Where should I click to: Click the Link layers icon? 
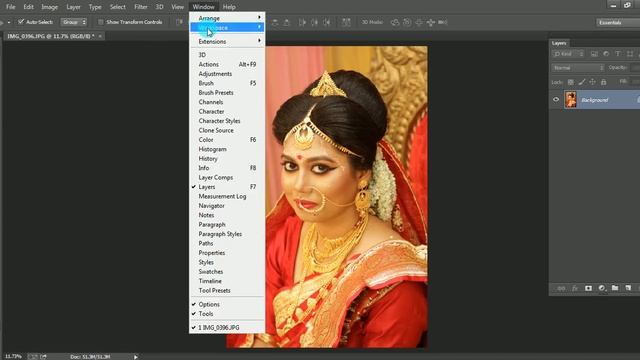pyautogui.click(x=561, y=288)
